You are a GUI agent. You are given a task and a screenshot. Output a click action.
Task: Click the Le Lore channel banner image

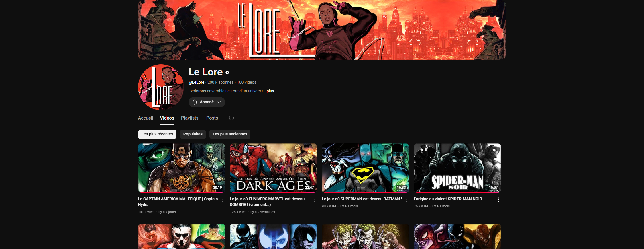(x=322, y=30)
